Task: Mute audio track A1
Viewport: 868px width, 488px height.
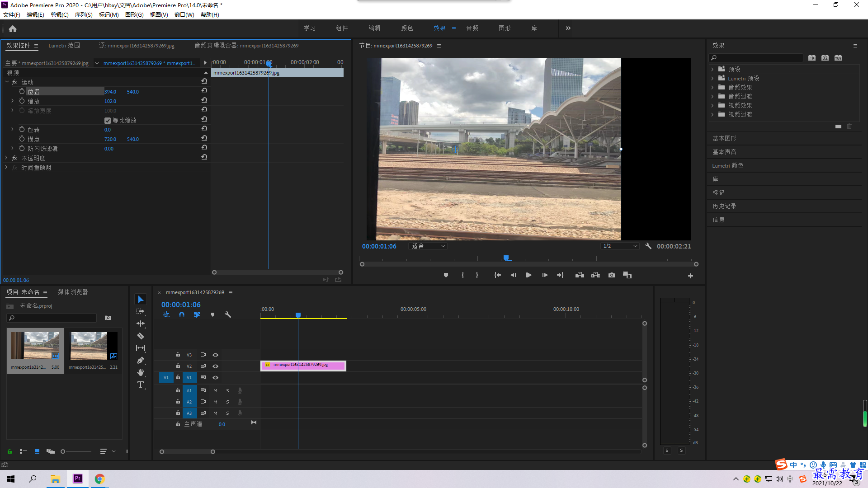Action: [215, 390]
